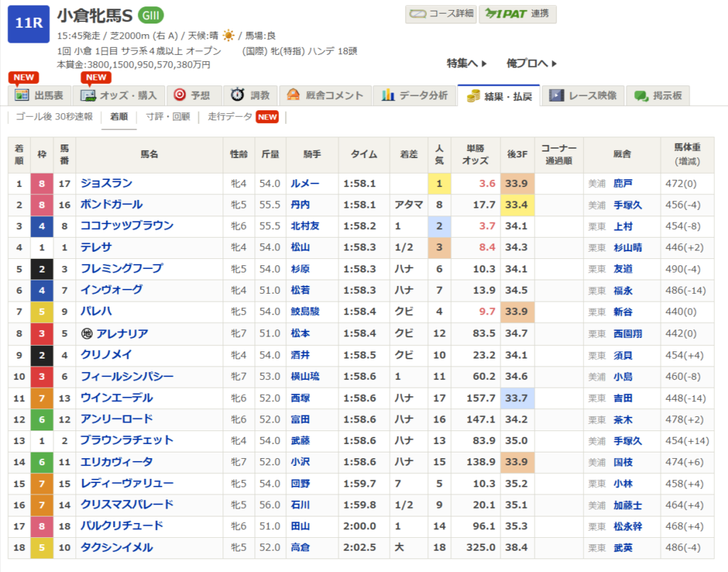Click the sunny weather icon
The height and width of the screenshot is (572, 728).
pos(228,35)
